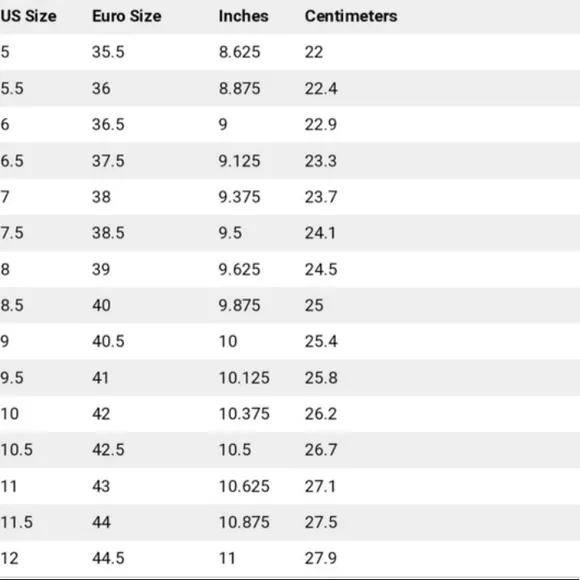
Task: Click the 9.375 inches value
Action: (239, 197)
